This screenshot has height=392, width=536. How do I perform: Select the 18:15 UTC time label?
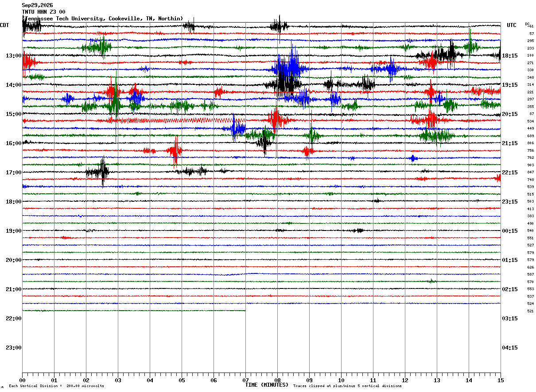point(510,56)
